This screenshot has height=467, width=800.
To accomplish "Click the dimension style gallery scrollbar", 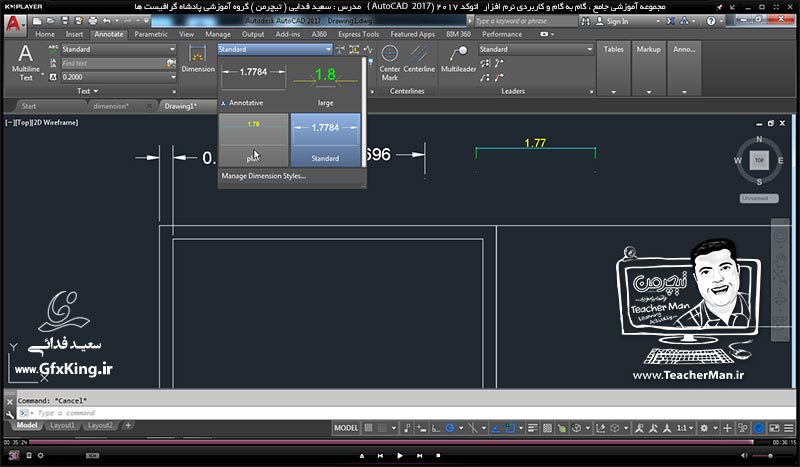I will point(364,112).
